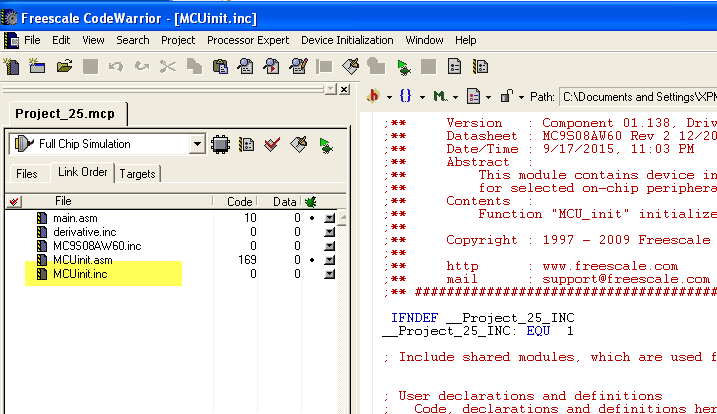Click the project panel Debug bug icon
Screen dimensions: 717x414
click(325, 145)
